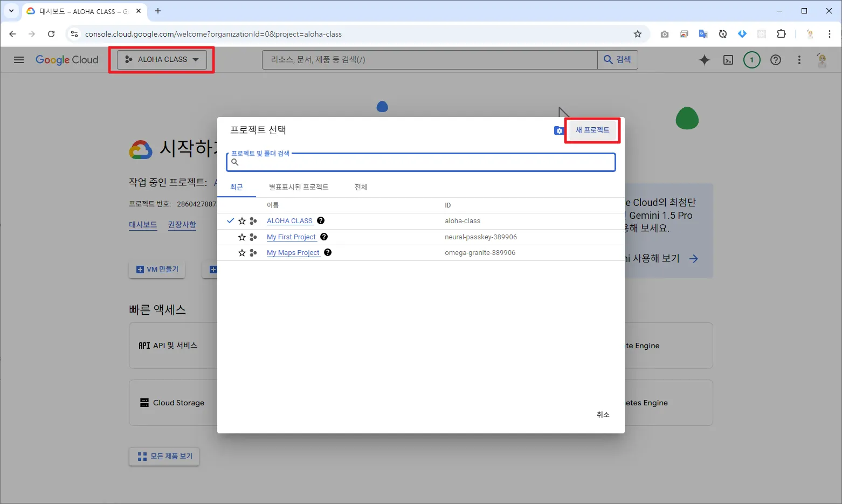This screenshot has width=842, height=504.
Task: Switch to the 최근 tab
Action: pyautogui.click(x=237, y=187)
